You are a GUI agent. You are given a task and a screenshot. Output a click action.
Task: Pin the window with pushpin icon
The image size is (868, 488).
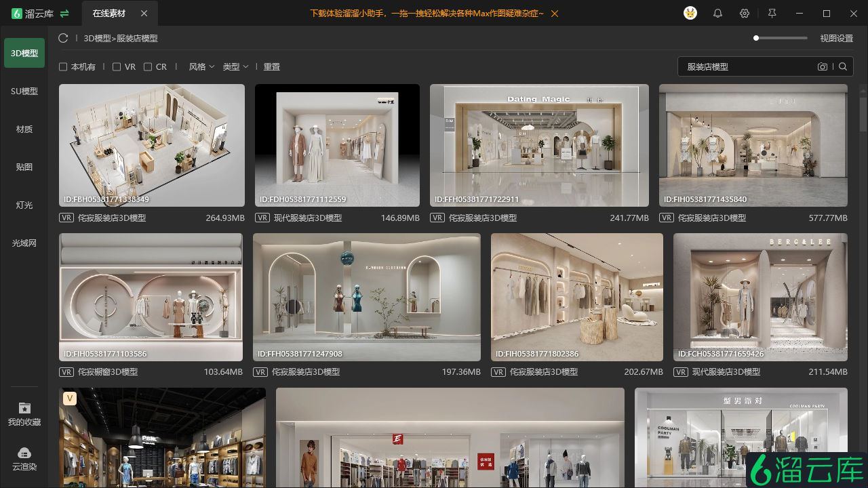(772, 14)
